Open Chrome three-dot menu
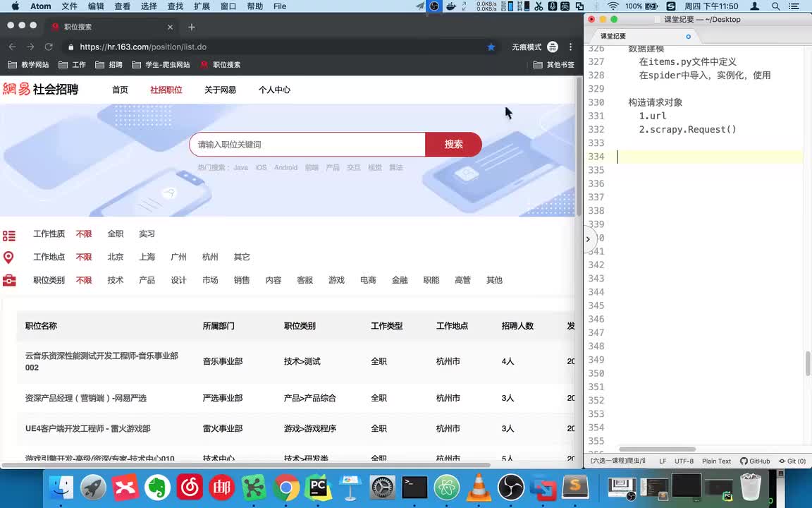This screenshot has width=812, height=508. point(570,47)
